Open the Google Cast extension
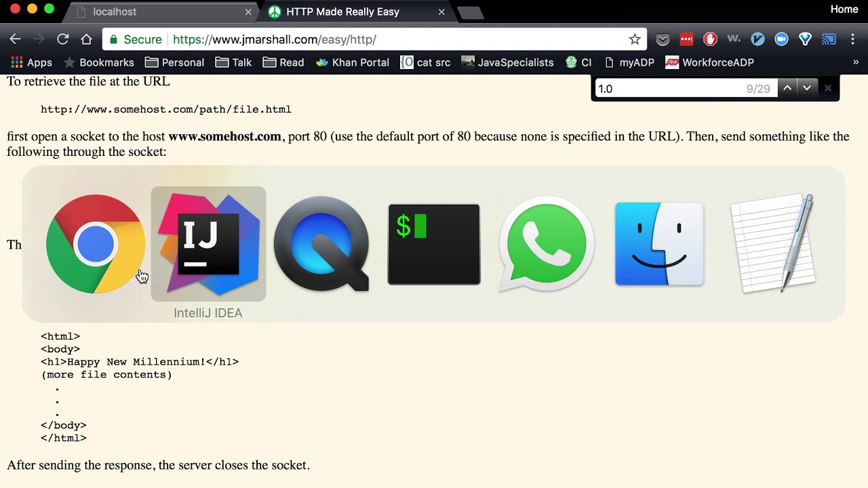Screen dimensions: 868x488 pyautogui.click(x=829, y=39)
